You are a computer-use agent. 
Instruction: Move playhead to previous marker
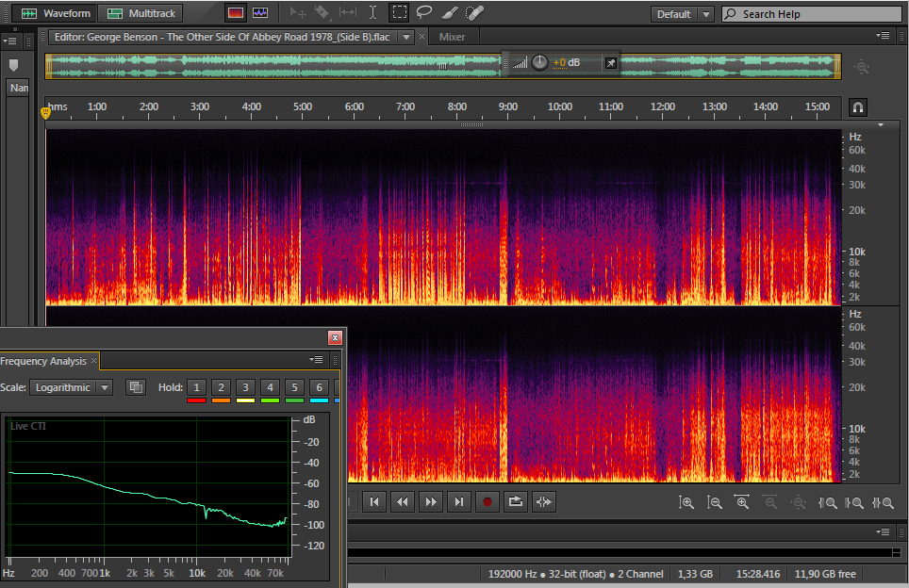point(374,501)
